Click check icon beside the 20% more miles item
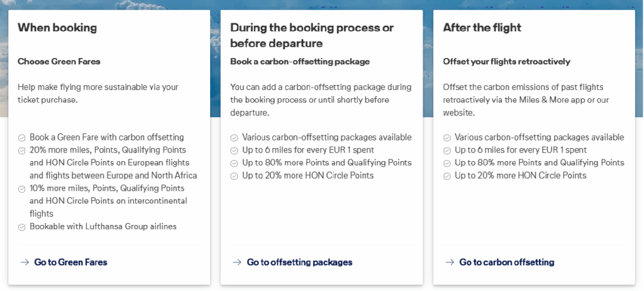 click(x=22, y=151)
